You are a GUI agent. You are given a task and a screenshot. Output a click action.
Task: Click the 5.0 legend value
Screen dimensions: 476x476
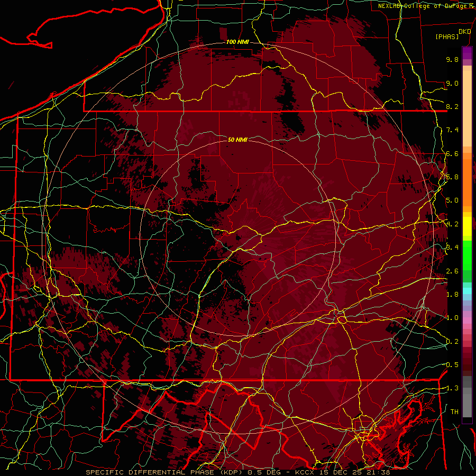coord(452,200)
